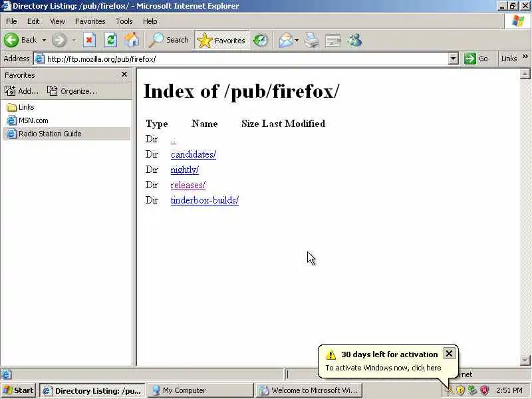Screen dimensions: 532x399
Task: Click the Start button
Action: pos(19,390)
